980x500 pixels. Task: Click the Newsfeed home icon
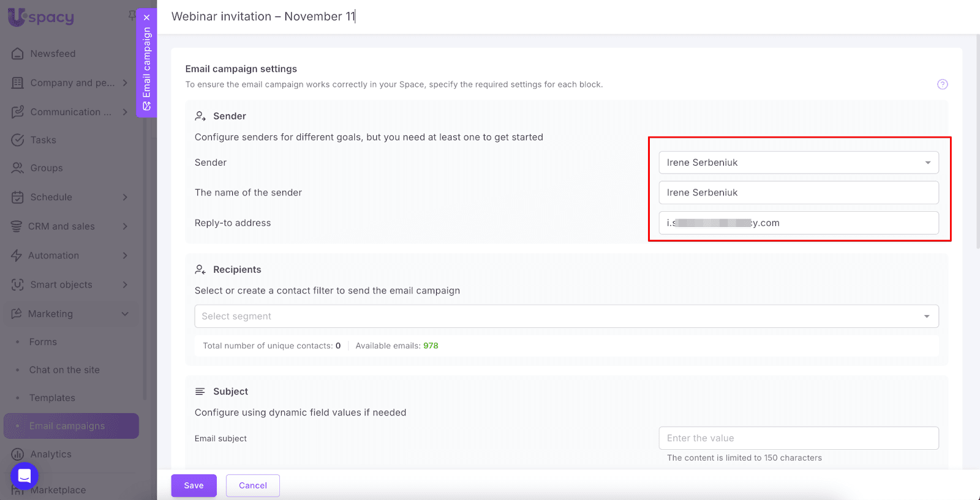click(18, 54)
